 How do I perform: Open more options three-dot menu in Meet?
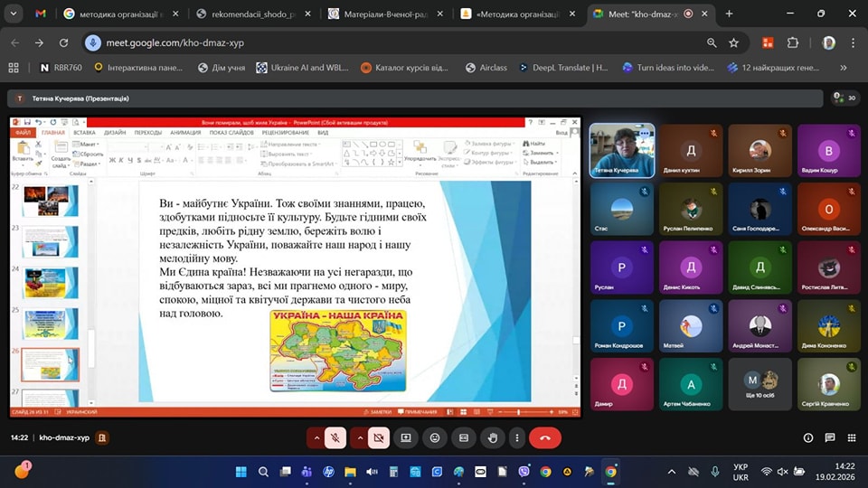518,437
